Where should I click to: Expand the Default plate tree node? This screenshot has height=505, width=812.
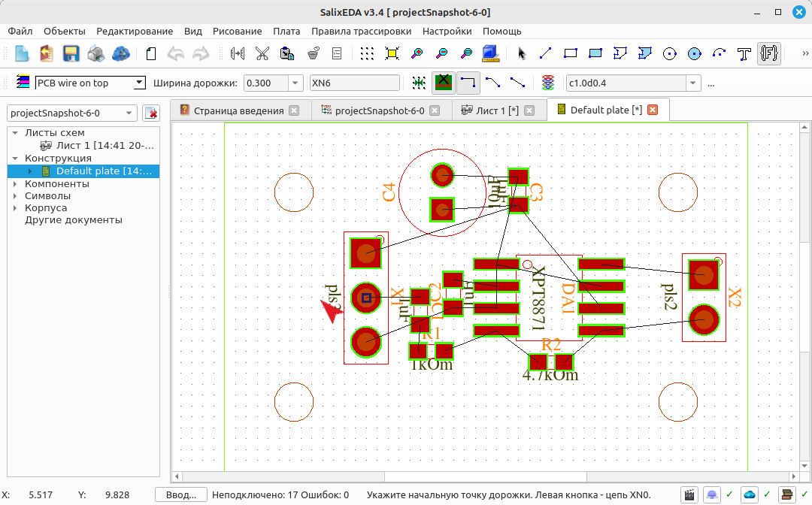point(29,171)
